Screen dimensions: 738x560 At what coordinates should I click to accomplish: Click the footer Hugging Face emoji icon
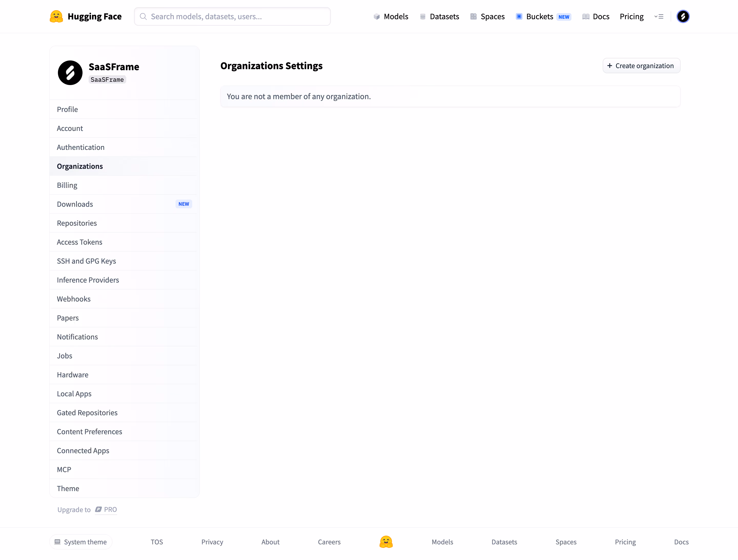click(386, 542)
